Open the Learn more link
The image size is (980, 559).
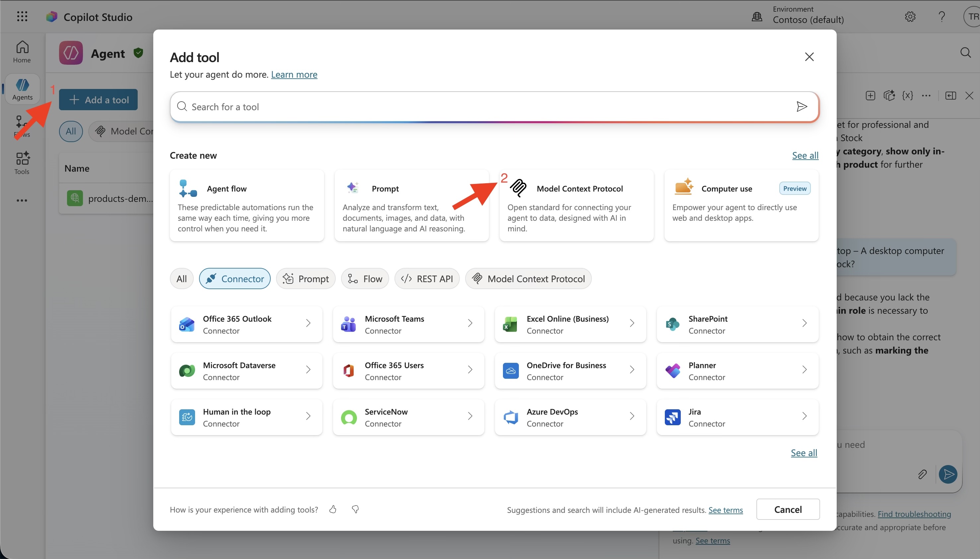294,74
